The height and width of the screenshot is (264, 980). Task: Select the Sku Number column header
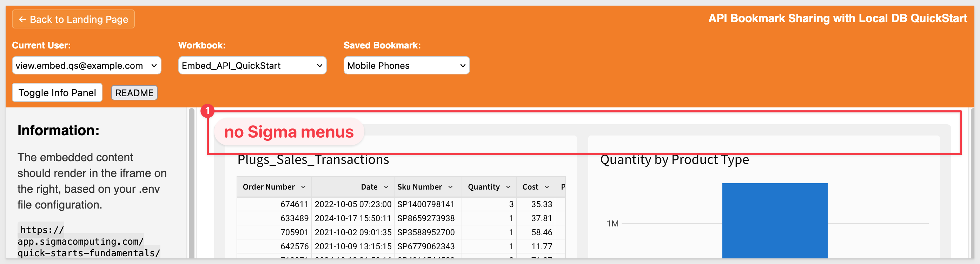[x=428, y=187]
